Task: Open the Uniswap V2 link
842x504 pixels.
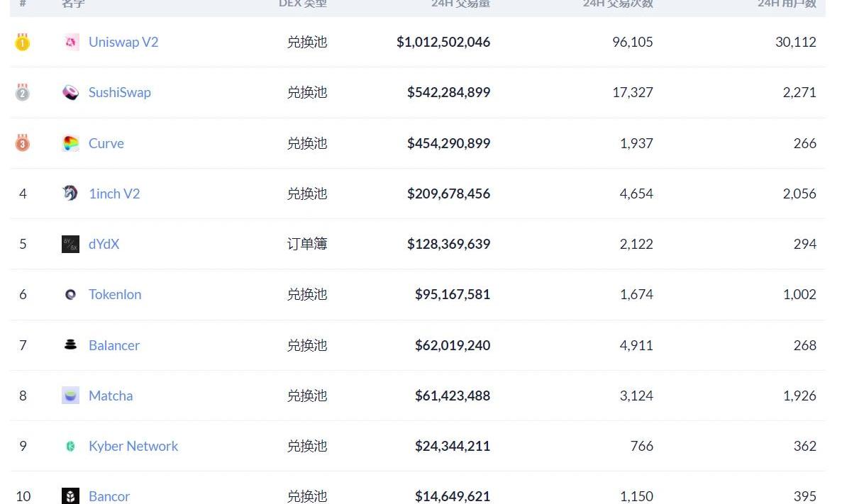Action: [x=123, y=43]
